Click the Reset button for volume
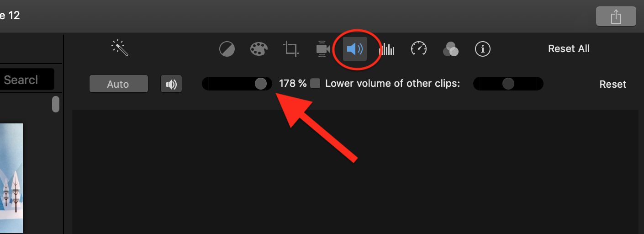Screen dimensions: 644x234 click(x=612, y=84)
